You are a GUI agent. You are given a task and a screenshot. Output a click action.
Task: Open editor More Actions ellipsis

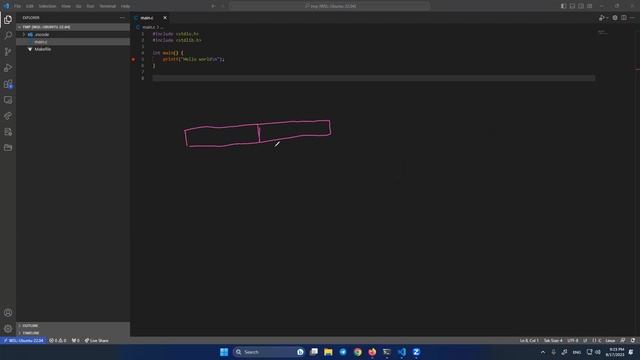pos(632,18)
